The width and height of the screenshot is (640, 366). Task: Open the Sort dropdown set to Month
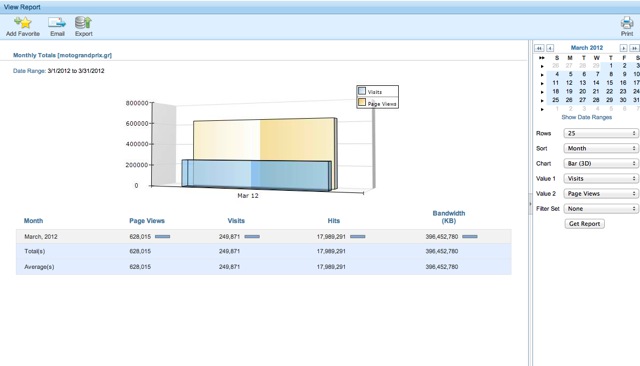[601, 149]
